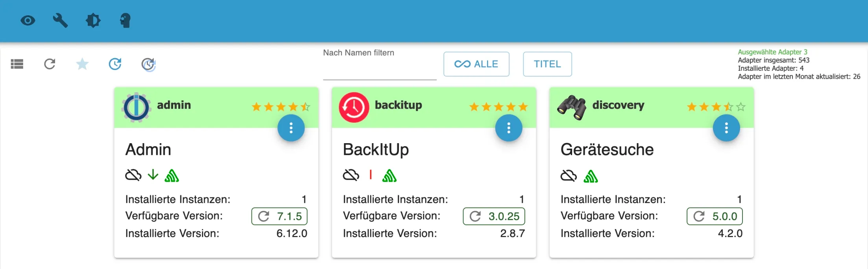868x269 pixels.
Task: Expand the discovery card's three-dot menu
Action: click(726, 128)
